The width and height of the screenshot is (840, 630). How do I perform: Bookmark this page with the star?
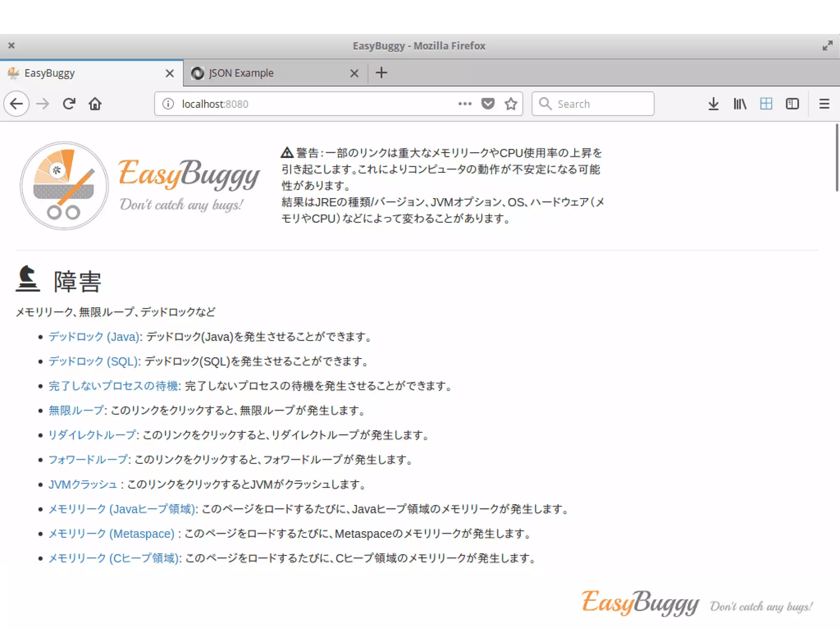(x=511, y=104)
